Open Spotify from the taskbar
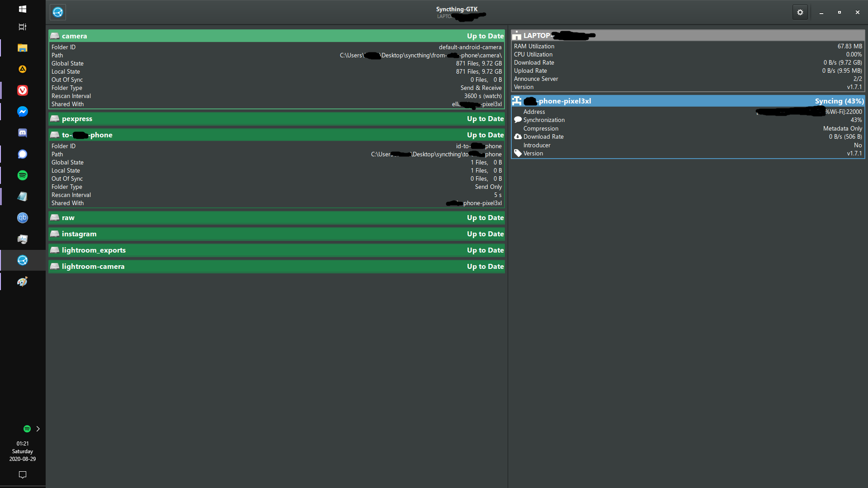 (x=22, y=175)
